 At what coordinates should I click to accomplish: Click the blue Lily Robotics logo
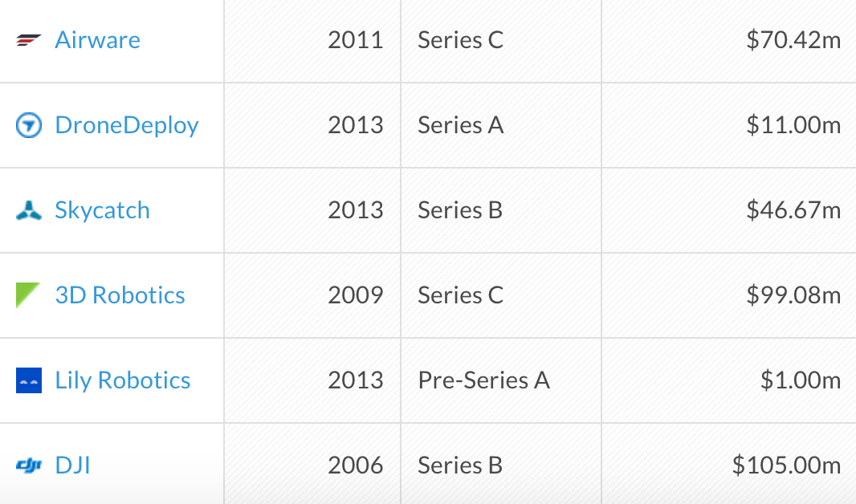point(29,380)
